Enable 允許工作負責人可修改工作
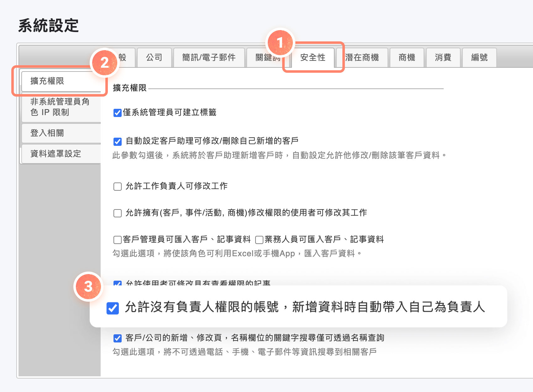Screen dimensions: 533x392 click(117, 186)
